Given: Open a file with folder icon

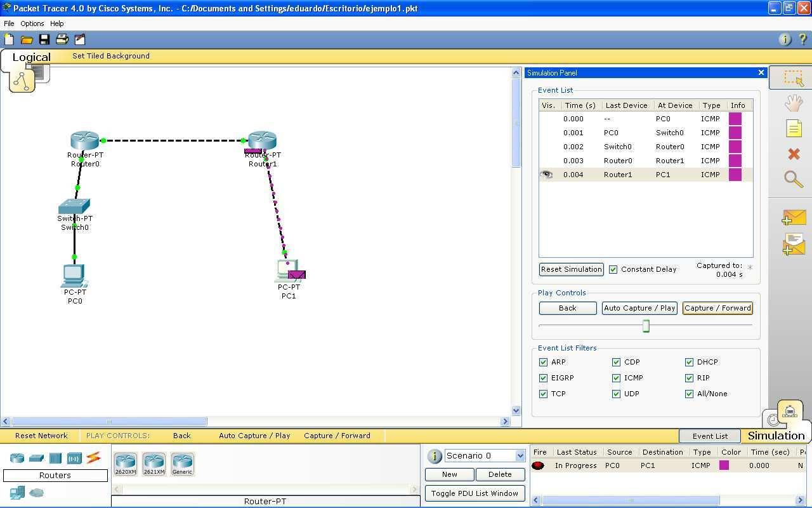Looking at the screenshot, I should point(27,39).
